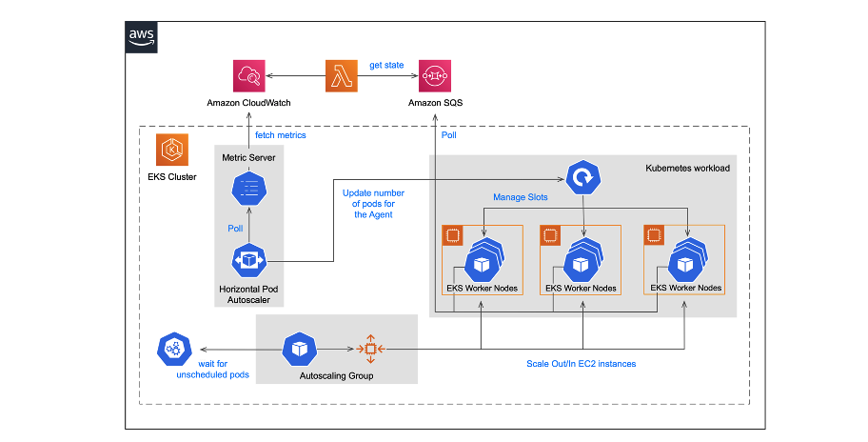This screenshot has width=868, height=442.
Task: Select the Metric Server heptagon icon
Action: (248, 188)
